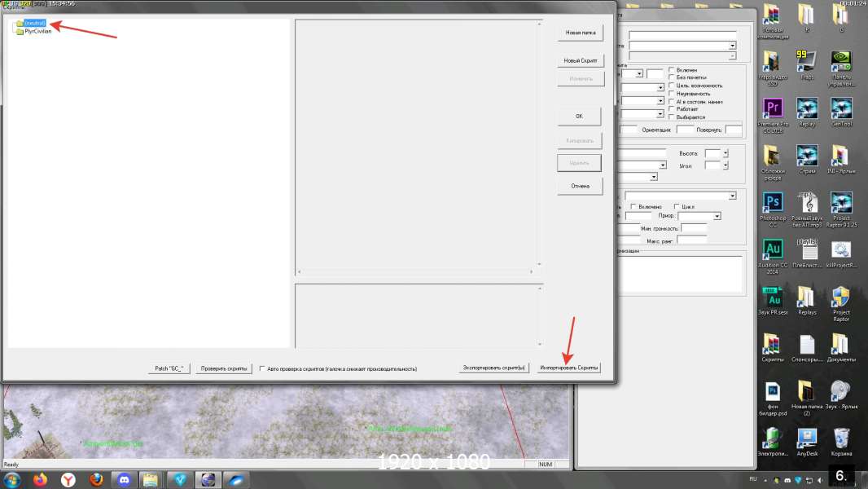Select the PlyrCivilian folder in the script tree

pyautogui.click(x=37, y=32)
